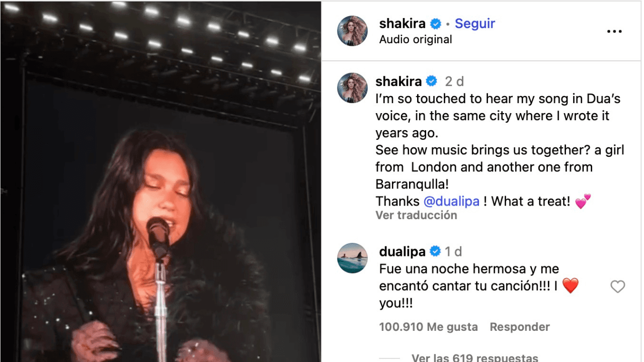
Task: Open the @dualipa mention in the caption
Action: [451, 202]
